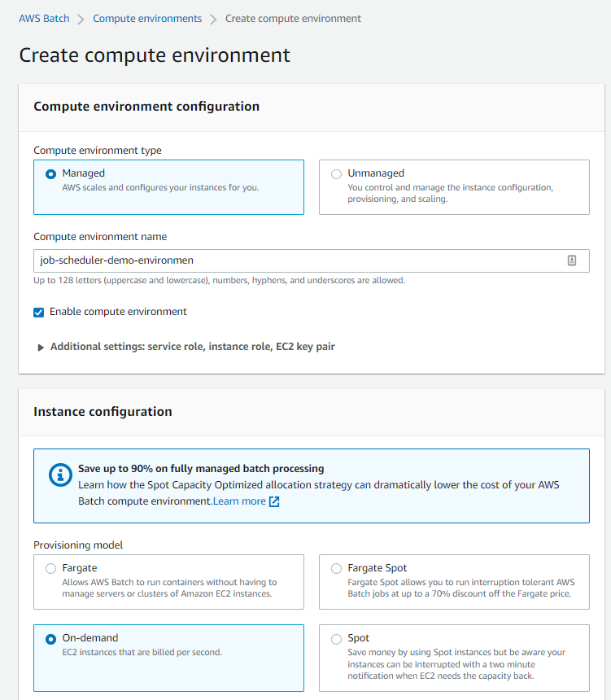Uncheck Enable compute environment checkbox
Viewport: 611px width, 700px height.
coord(39,312)
